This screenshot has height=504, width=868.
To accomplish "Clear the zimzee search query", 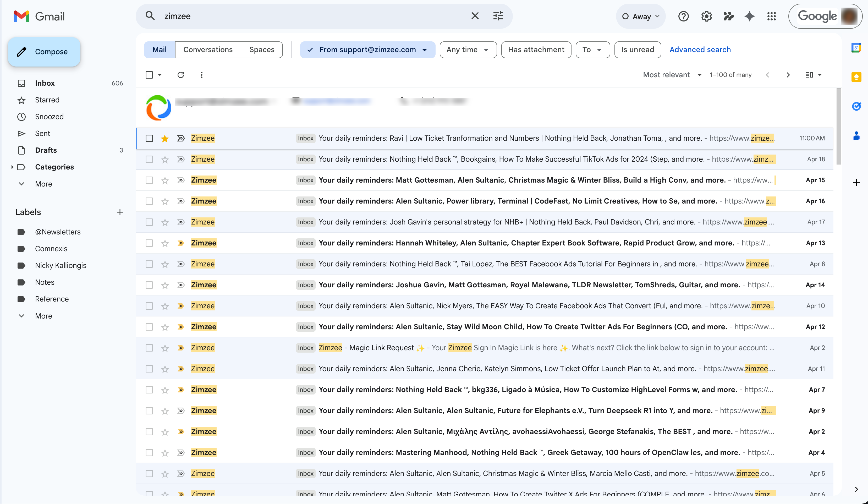I will [475, 16].
